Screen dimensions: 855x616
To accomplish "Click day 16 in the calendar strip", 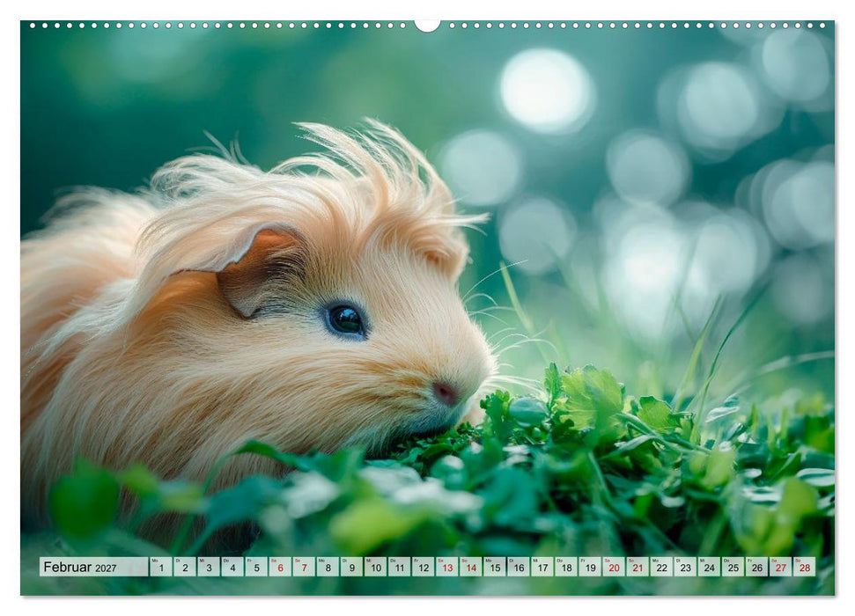I will click(519, 567).
